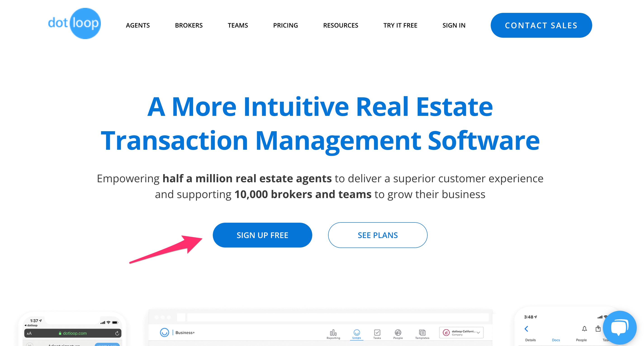644x346 pixels.
Task: Click the notification bell icon
Action: click(584, 329)
